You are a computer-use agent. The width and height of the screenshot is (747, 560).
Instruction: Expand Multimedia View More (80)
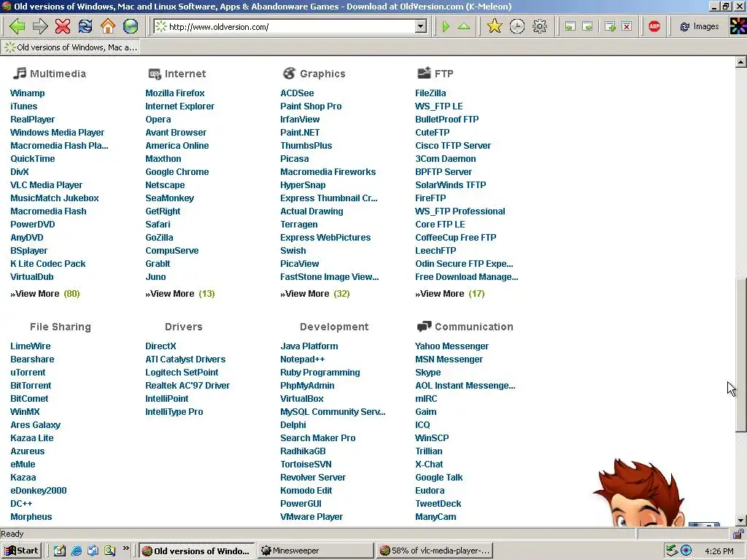[x=44, y=294]
